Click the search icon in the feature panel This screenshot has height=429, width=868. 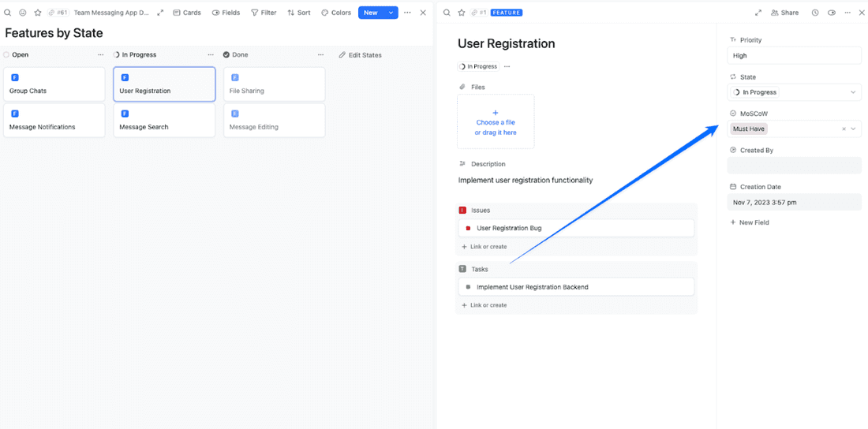(447, 12)
